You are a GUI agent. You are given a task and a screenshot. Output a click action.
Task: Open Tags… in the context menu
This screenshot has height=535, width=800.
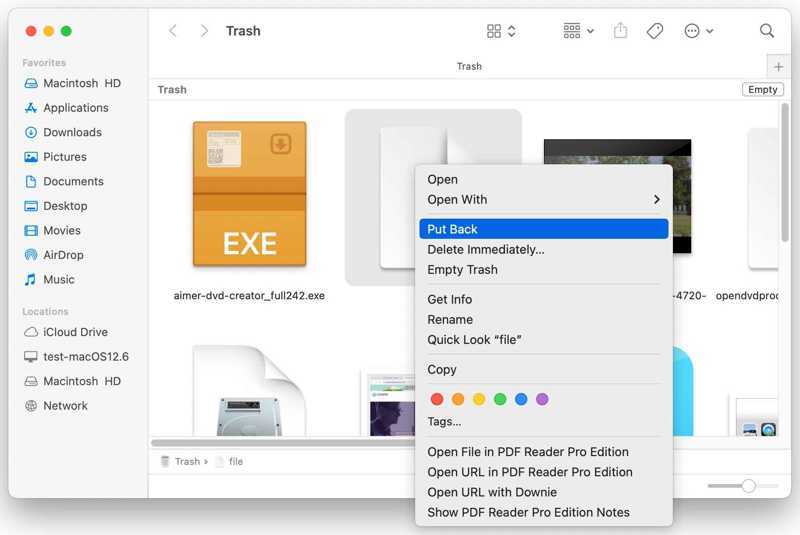543,422
